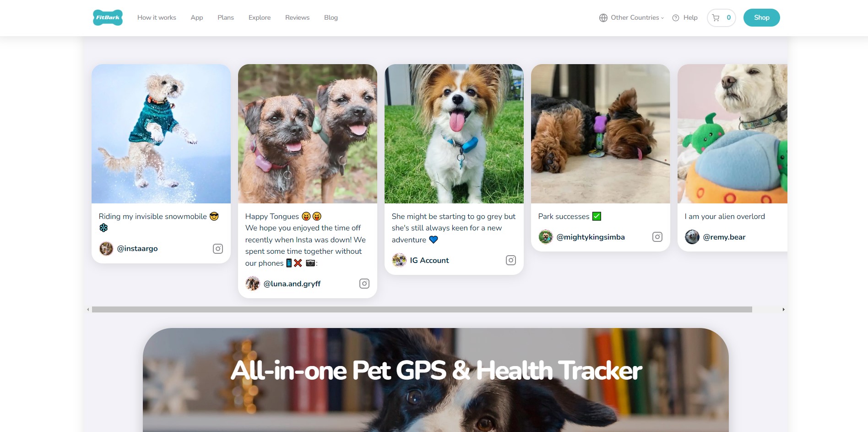Click @remy.bear profile avatar
Screen dimensions: 868x432
(692, 237)
